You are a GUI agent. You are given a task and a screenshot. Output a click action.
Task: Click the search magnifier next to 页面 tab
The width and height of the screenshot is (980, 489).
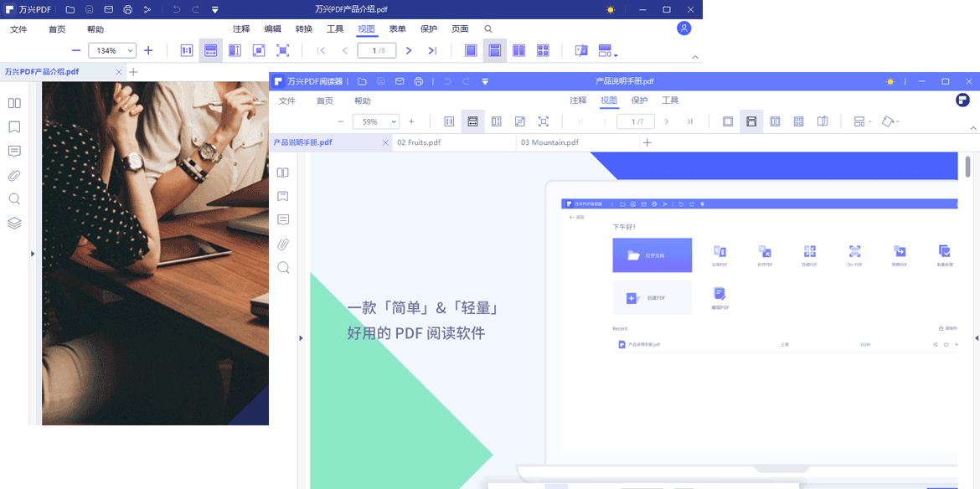(x=489, y=28)
